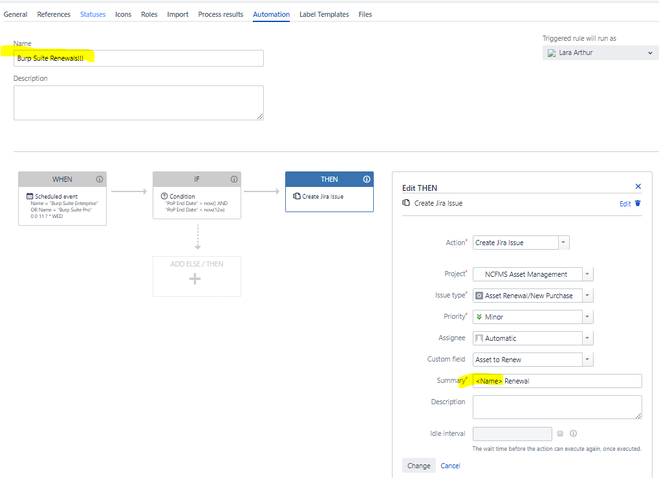Open the Triggered rule will run as dropdown
Image resolution: width=659 pixels, height=478 pixels.
point(600,53)
